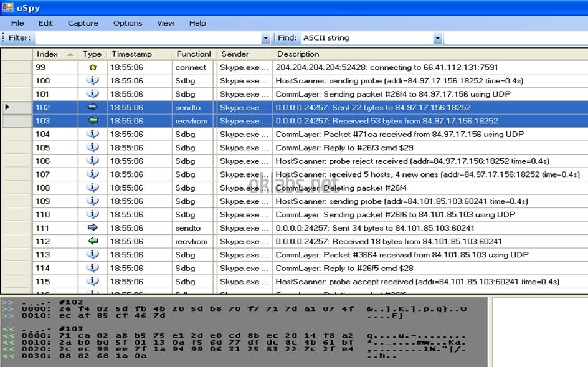
Task: Open the File menu
Action: (x=17, y=23)
